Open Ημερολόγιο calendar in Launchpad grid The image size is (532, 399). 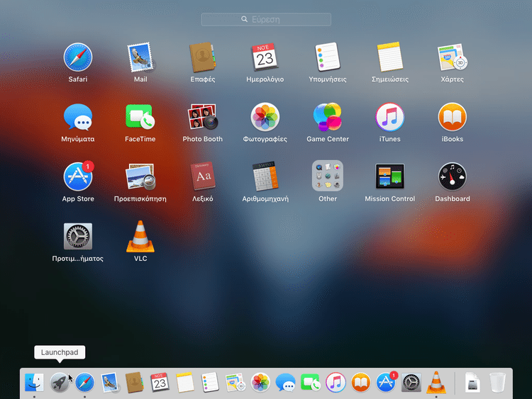point(265,57)
